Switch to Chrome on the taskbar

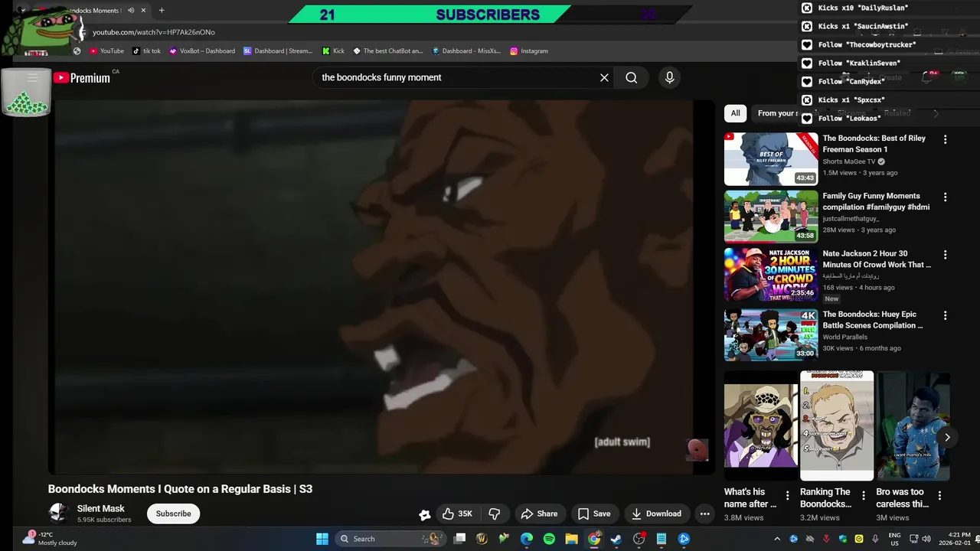coord(594,539)
